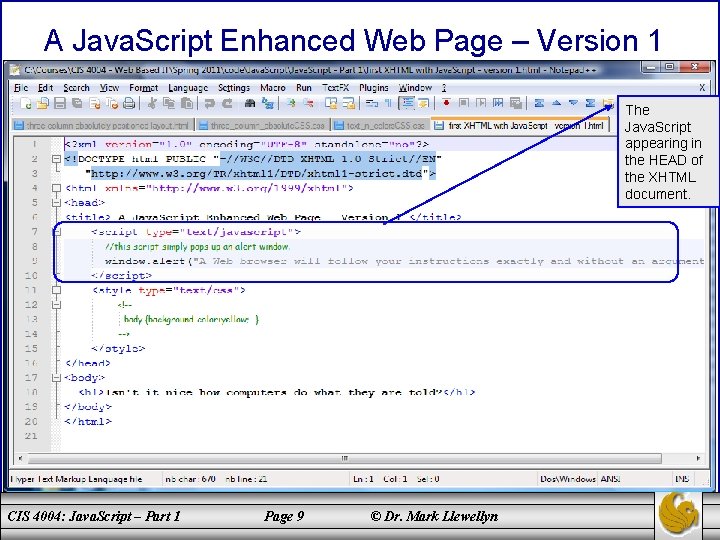Toggle show all characters pilcrow icon
720x540 pixels.
pos(388,103)
